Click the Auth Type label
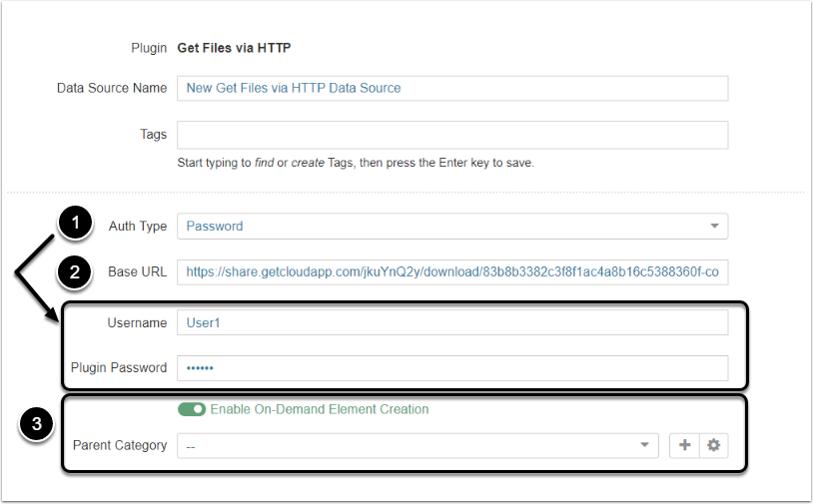The image size is (813, 504). [x=138, y=227]
